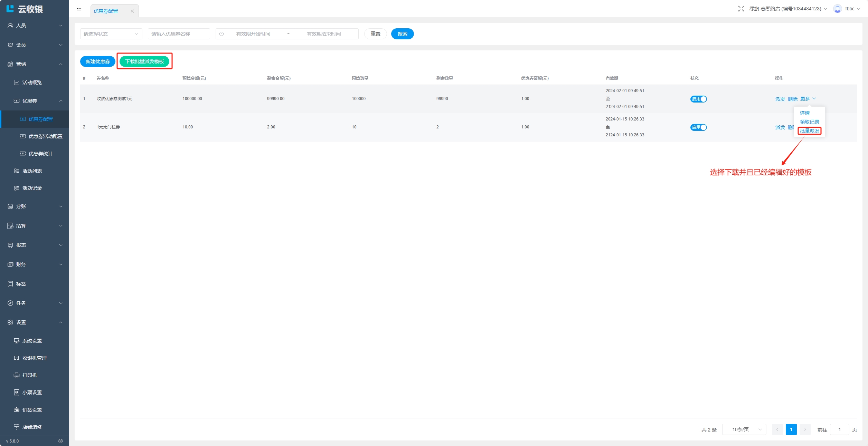868x446 pixels.
Task: Click the blue 搜索 button
Action: click(x=402, y=34)
